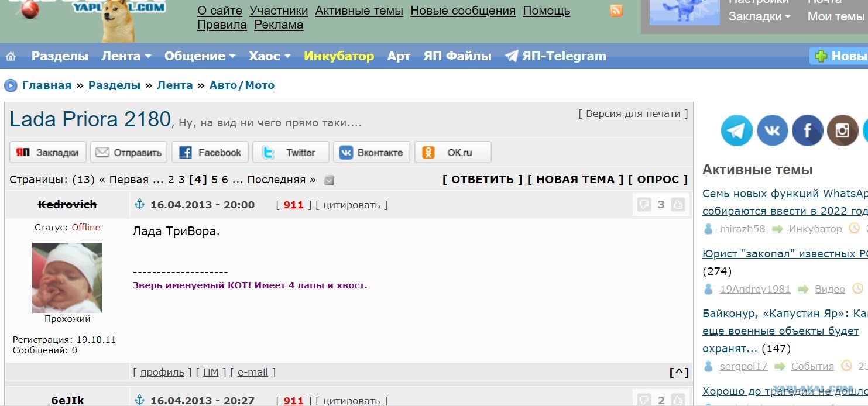Image resolution: width=868 pixels, height=406 pixels.
Task: Expand the Хаос dropdown menu
Action: tap(269, 56)
